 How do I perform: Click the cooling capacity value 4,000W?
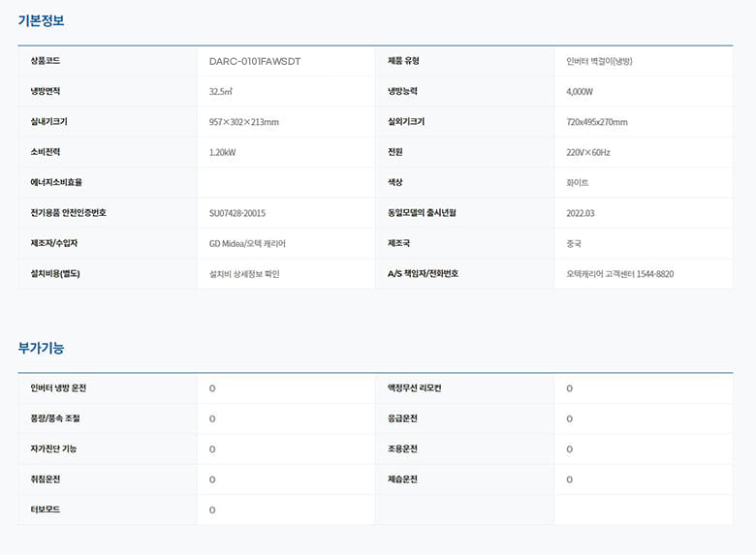pos(580,92)
